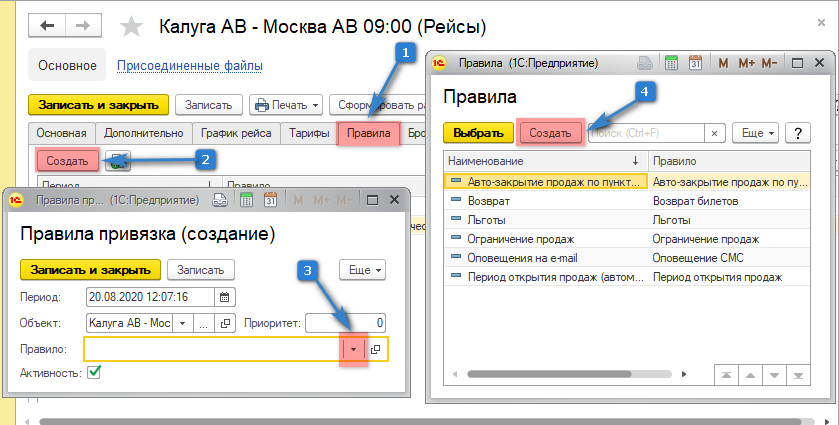Clear the search field with the X button
839x425 pixels.
coord(714,132)
